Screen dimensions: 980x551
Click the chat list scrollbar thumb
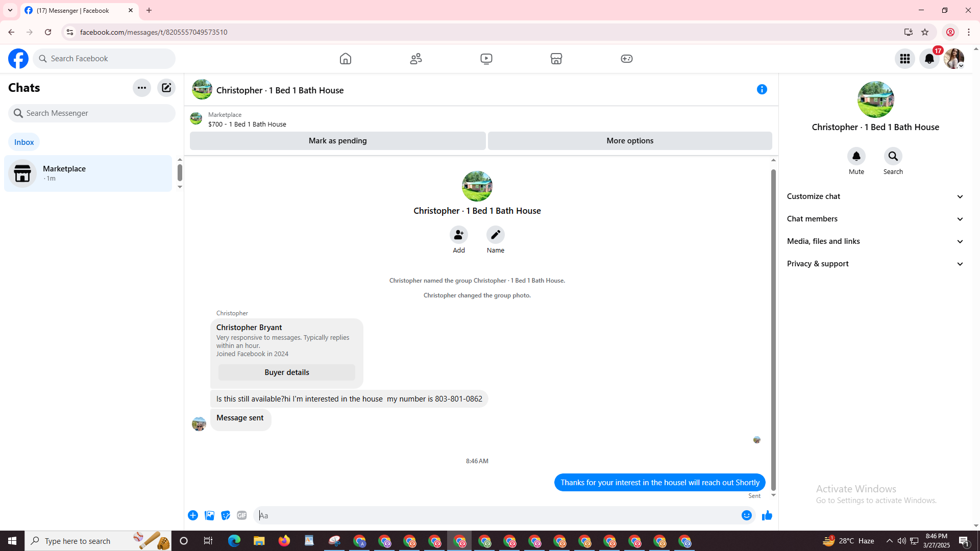pyautogui.click(x=180, y=172)
